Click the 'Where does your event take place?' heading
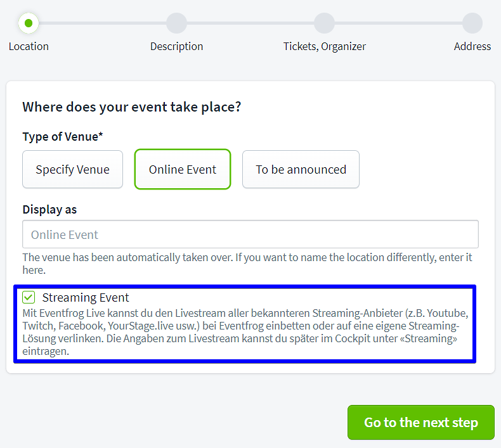The width and height of the screenshot is (501, 448). (x=131, y=106)
